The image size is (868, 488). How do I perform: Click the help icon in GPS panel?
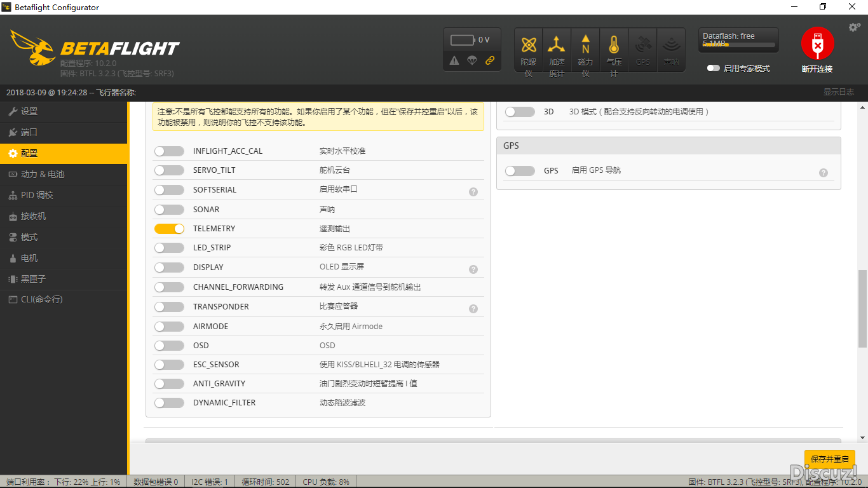pos(824,173)
